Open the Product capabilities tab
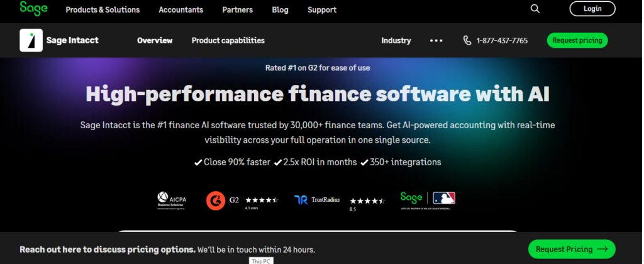The height and width of the screenshot is (264, 644). [x=228, y=40]
